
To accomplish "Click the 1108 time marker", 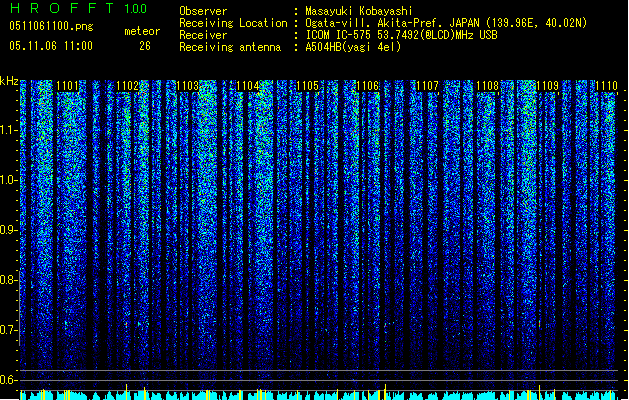I will tap(487, 86).
